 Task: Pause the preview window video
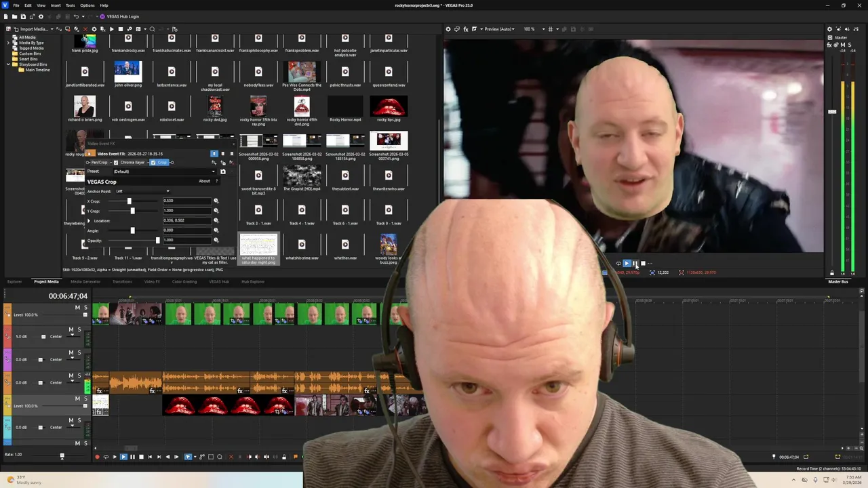635,263
